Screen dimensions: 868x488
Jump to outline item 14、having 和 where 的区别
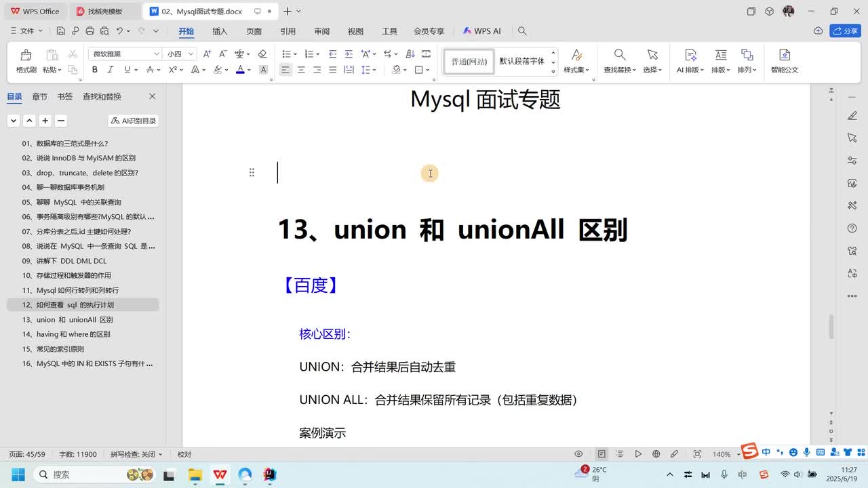tap(66, 334)
